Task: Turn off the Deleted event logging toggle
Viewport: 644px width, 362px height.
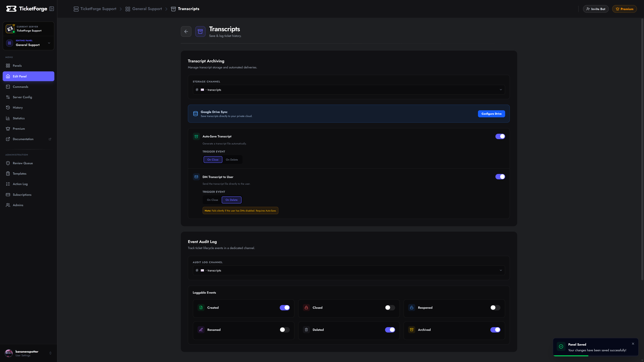Action: [x=390, y=330]
